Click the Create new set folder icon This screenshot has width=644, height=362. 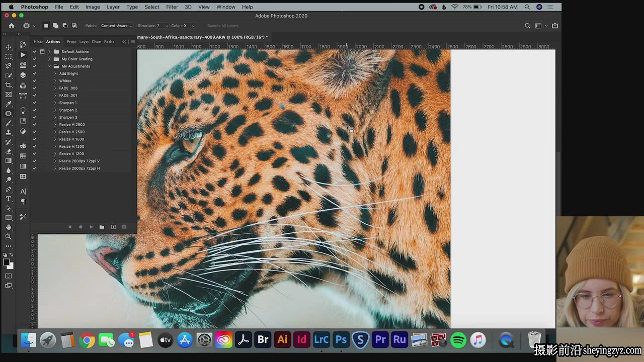point(102,227)
